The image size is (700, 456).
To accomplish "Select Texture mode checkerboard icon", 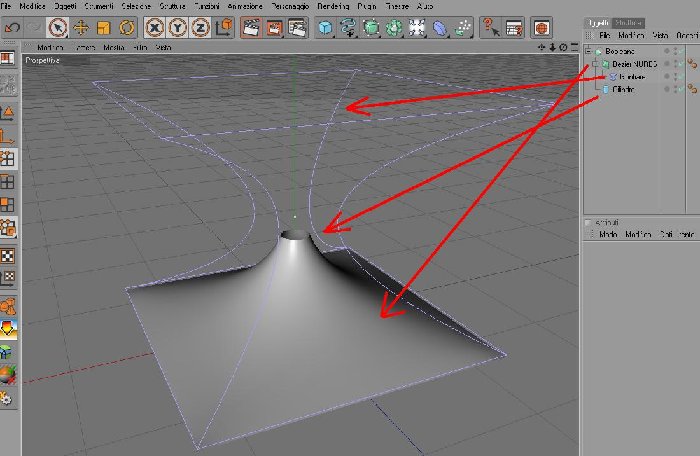I will tap(8, 256).
